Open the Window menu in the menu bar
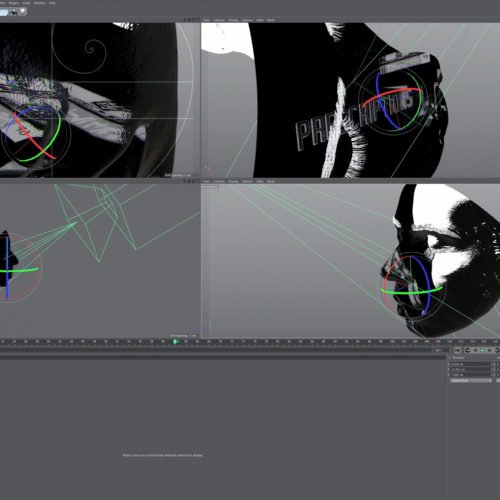Image resolution: width=500 pixels, height=500 pixels. click(39, 3)
